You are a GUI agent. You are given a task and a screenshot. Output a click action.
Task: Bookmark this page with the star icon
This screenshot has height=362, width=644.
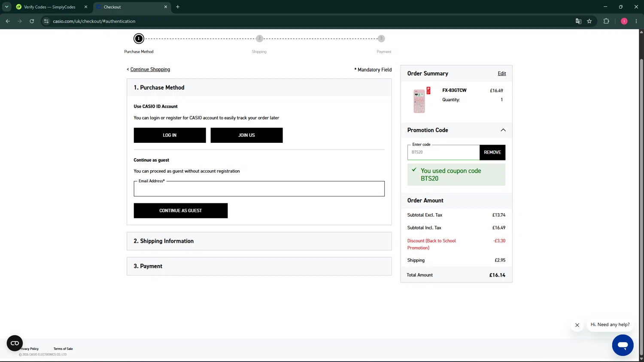tap(589, 21)
